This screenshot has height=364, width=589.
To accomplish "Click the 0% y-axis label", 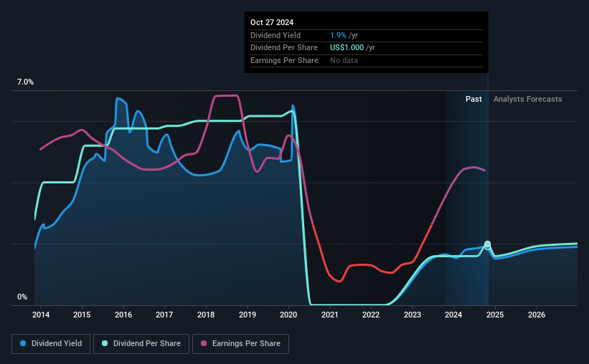I will [x=22, y=297].
